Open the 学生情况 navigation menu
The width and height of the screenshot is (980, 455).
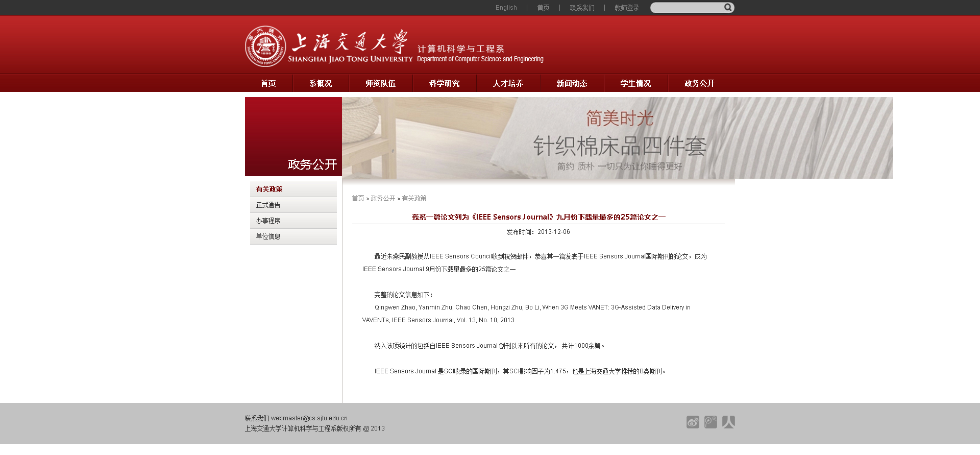(x=635, y=83)
